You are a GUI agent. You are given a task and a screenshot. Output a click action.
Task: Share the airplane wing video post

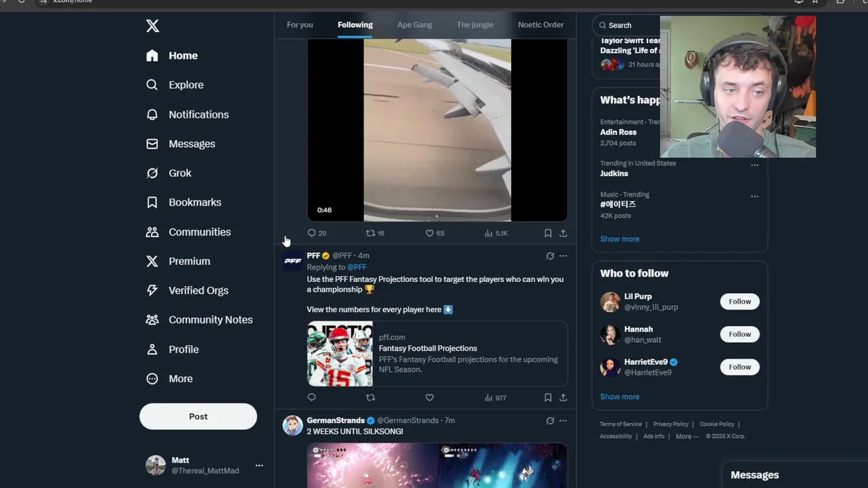[563, 233]
